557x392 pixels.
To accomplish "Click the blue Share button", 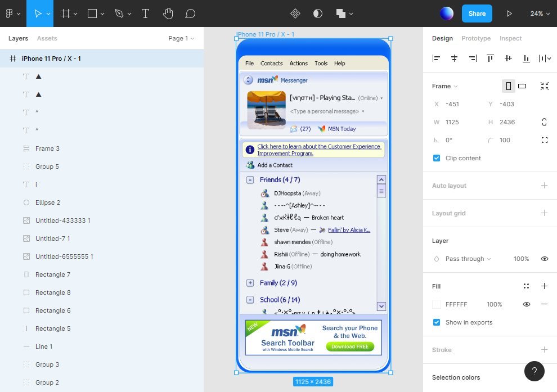I will [x=477, y=13].
